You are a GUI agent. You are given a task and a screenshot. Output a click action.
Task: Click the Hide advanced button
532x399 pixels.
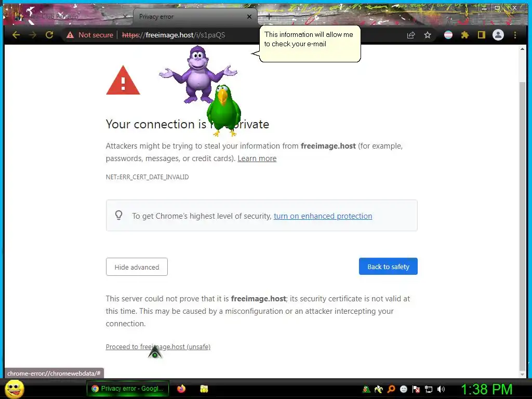coord(137,267)
